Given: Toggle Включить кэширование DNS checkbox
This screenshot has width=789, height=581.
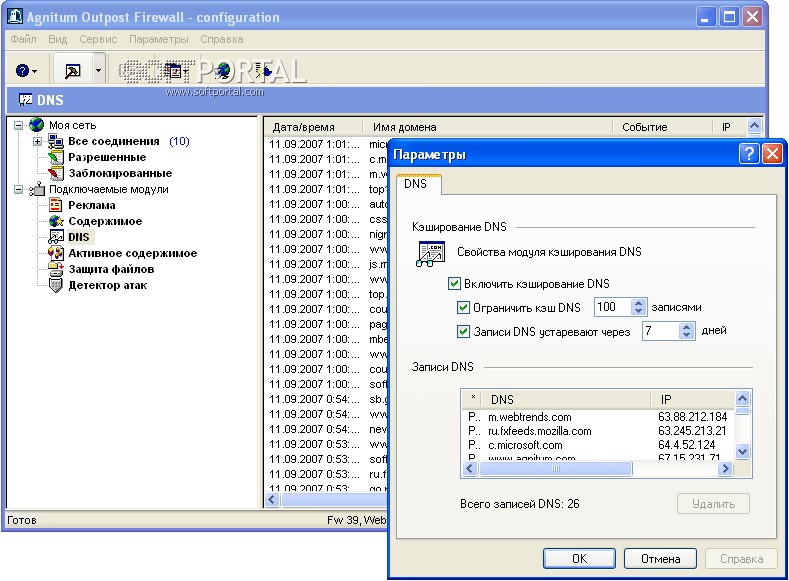Looking at the screenshot, I should pyautogui.click(x=454, y=284).
